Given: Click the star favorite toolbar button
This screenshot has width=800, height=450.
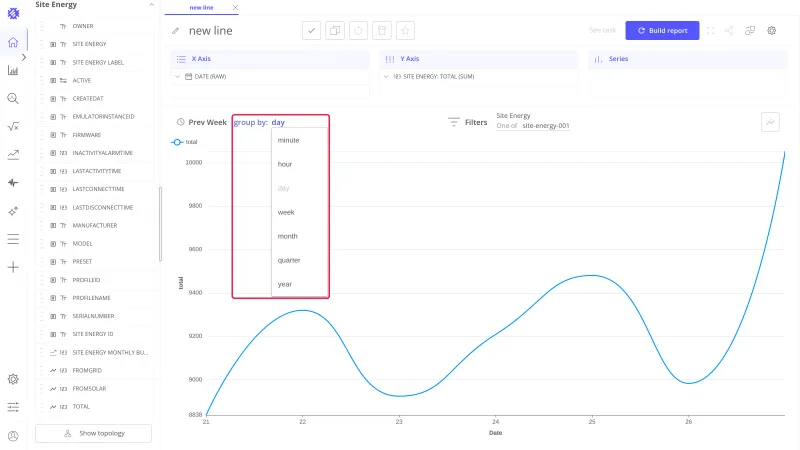Looking at the screenshot, I should [405, 31].
